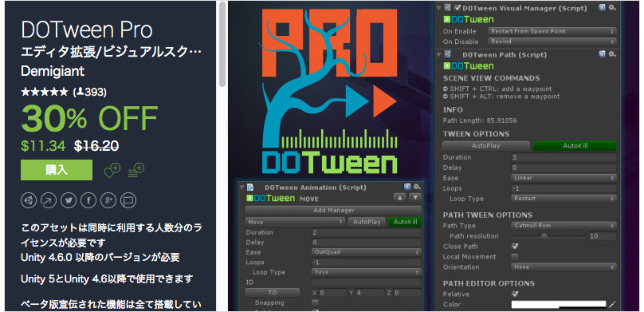Click the Add Manager button
This screenshot has width=644, height=312.
(333, 211)
